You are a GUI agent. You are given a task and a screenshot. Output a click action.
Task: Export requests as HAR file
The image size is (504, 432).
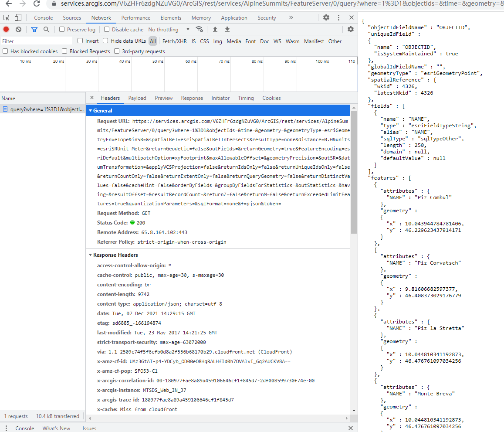click(x=227, y=29)
